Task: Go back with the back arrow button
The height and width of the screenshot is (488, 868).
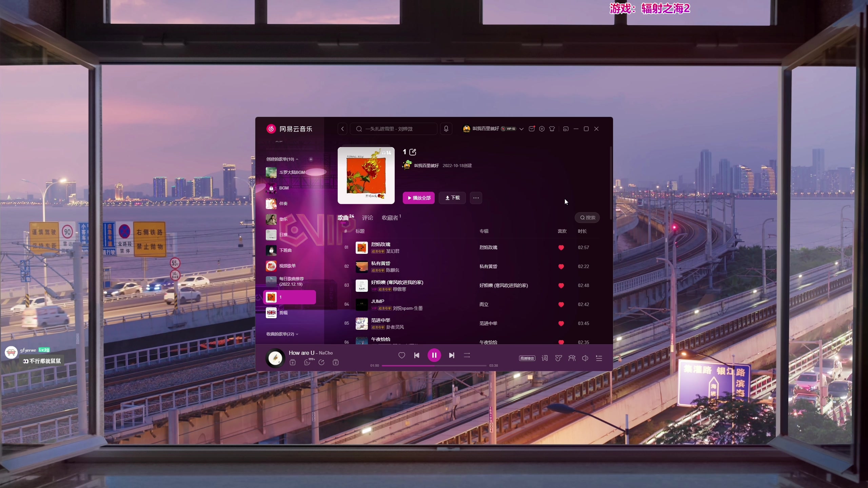Action: (x=342, y=129)
